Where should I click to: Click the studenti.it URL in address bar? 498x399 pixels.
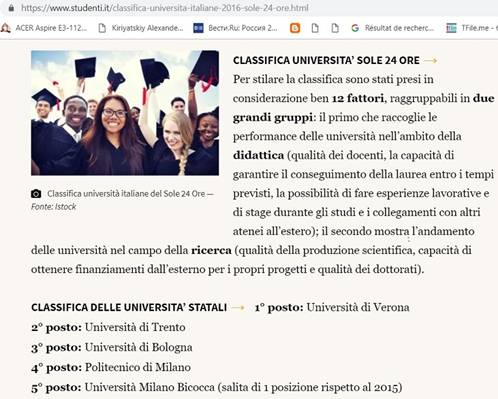[x=165, y=8]
